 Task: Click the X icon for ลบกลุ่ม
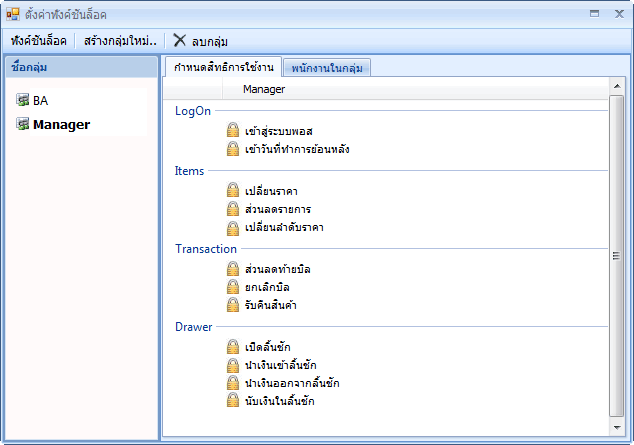180,41
